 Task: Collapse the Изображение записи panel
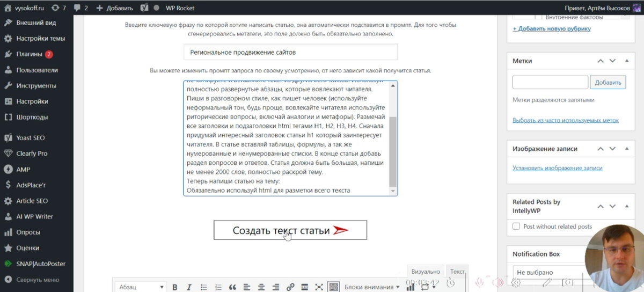point(626,149)
